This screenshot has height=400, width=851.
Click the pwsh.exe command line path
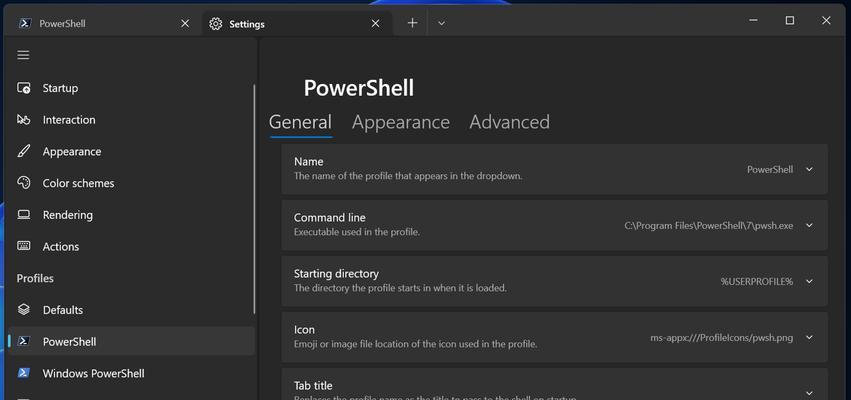coord(708,225)
